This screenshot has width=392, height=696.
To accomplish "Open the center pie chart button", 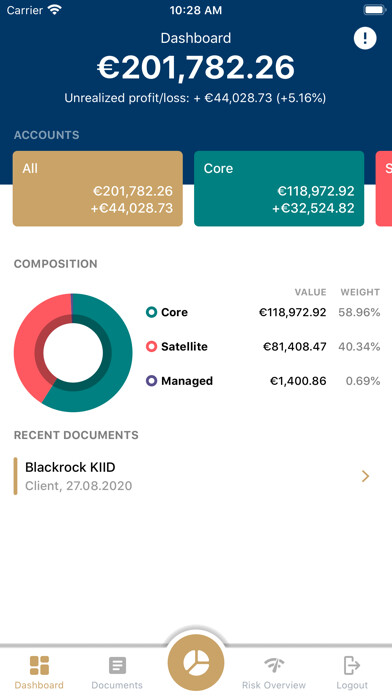I will click(x=196, y=663).
